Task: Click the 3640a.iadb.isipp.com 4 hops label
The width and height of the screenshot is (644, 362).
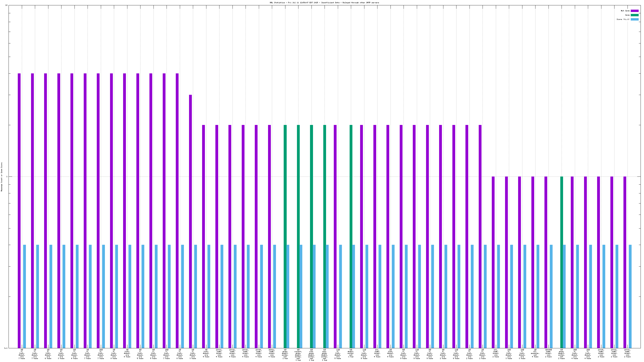Action: click(x=272, y=353)
